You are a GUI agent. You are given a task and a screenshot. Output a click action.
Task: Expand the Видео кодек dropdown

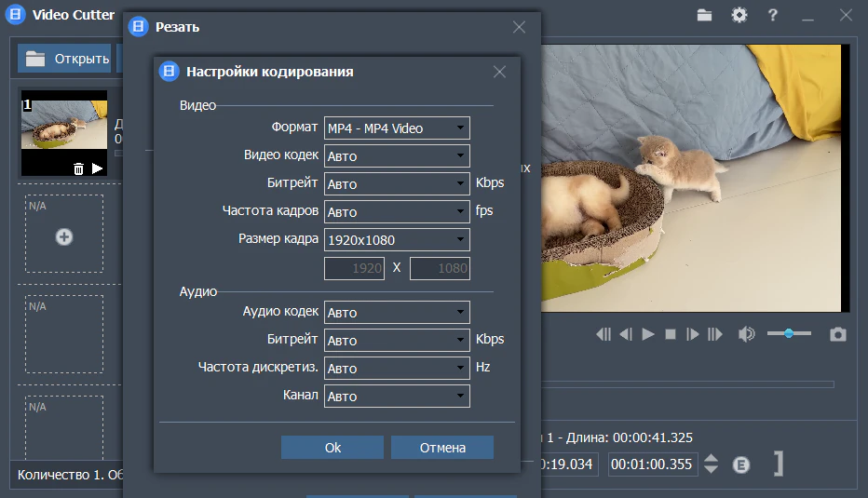(397, 156)
